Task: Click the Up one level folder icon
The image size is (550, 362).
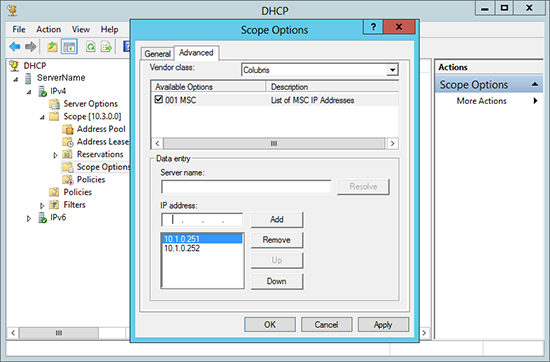Action: 52,47
